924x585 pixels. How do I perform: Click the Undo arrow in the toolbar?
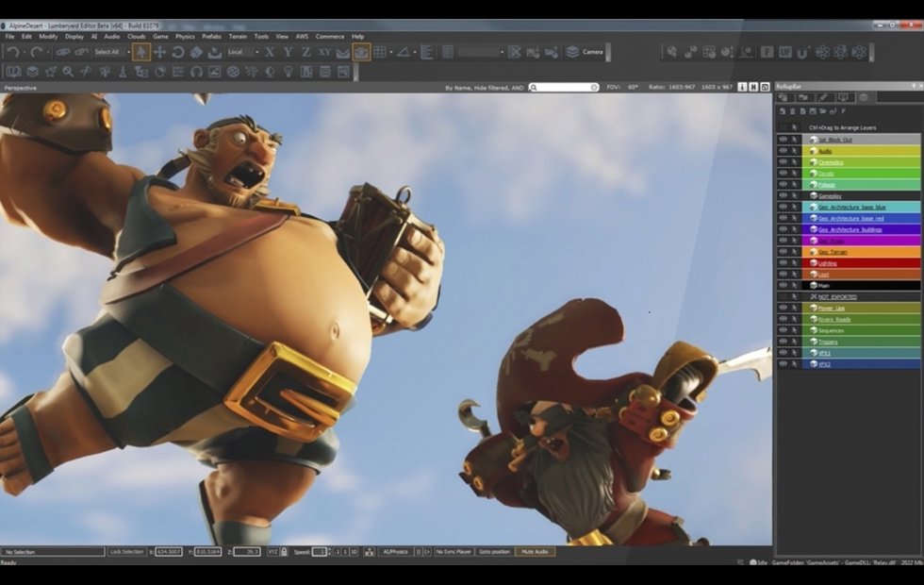(12, 52)
